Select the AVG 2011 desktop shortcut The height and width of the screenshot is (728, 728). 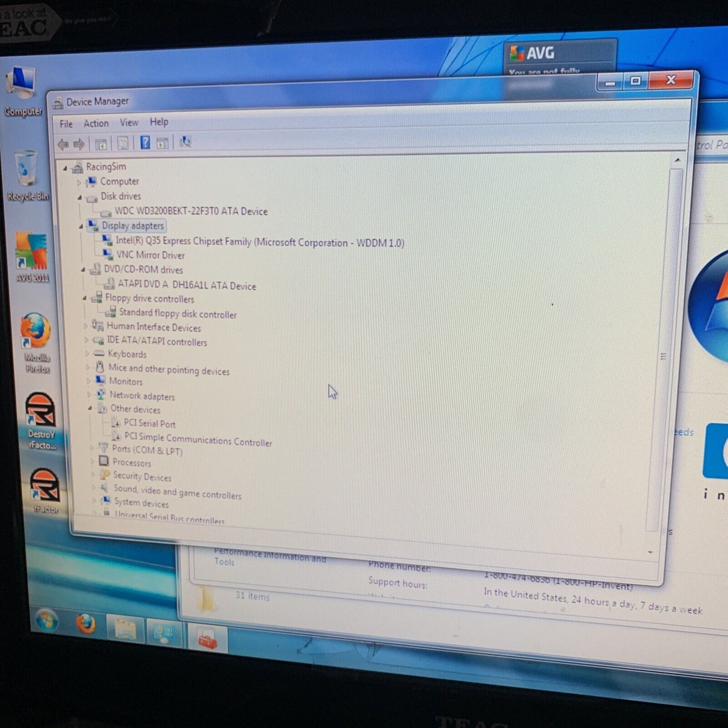(x=32, y=257)
